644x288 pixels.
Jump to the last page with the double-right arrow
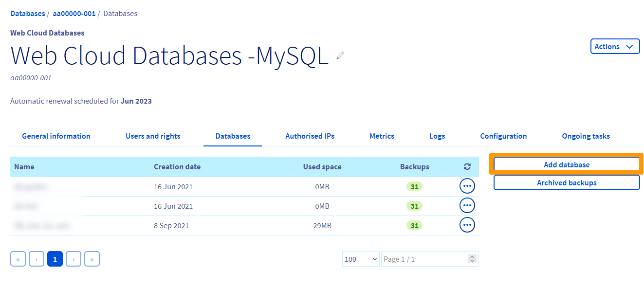92,259
